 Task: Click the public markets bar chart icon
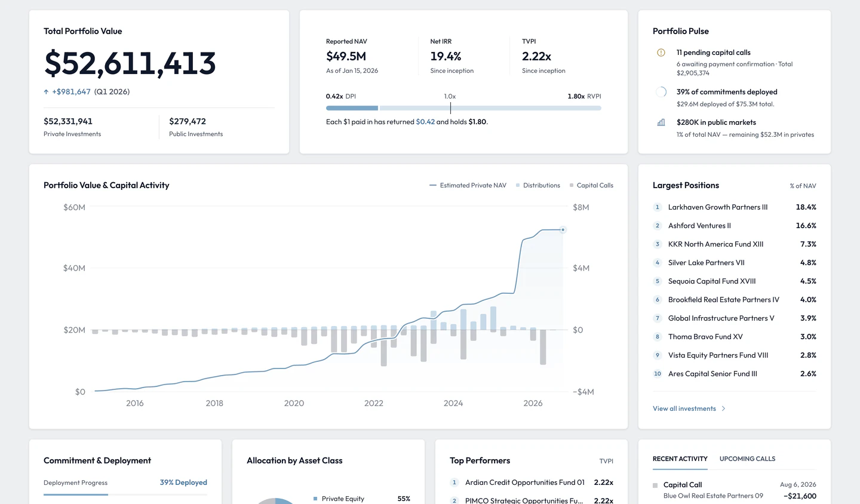pyautogui.click(x=661, y=122)
